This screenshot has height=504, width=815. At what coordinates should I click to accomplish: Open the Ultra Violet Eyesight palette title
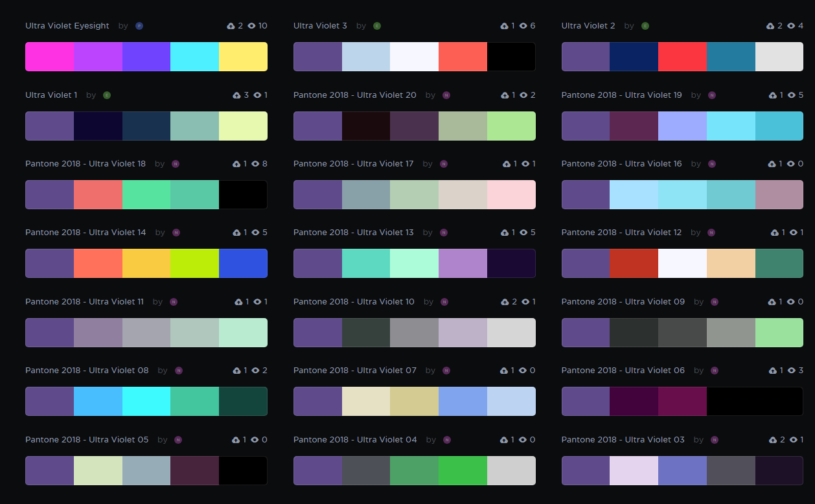(x=67, y=26)
